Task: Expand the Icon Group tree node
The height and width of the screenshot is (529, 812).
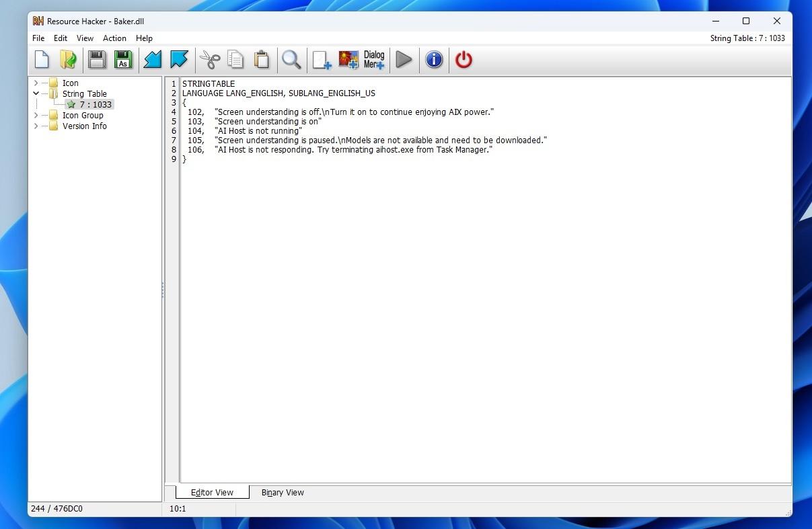Action: 36,116
